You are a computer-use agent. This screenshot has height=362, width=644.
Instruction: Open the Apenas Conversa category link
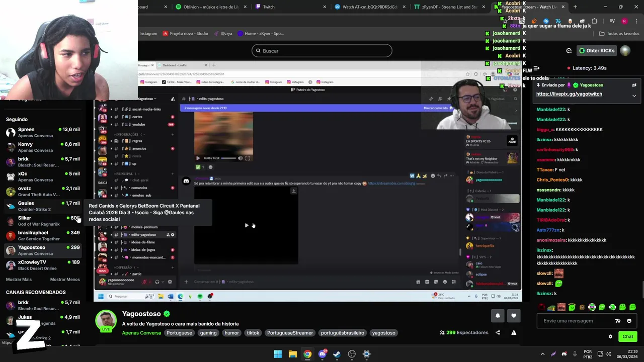tap(141, 333)
